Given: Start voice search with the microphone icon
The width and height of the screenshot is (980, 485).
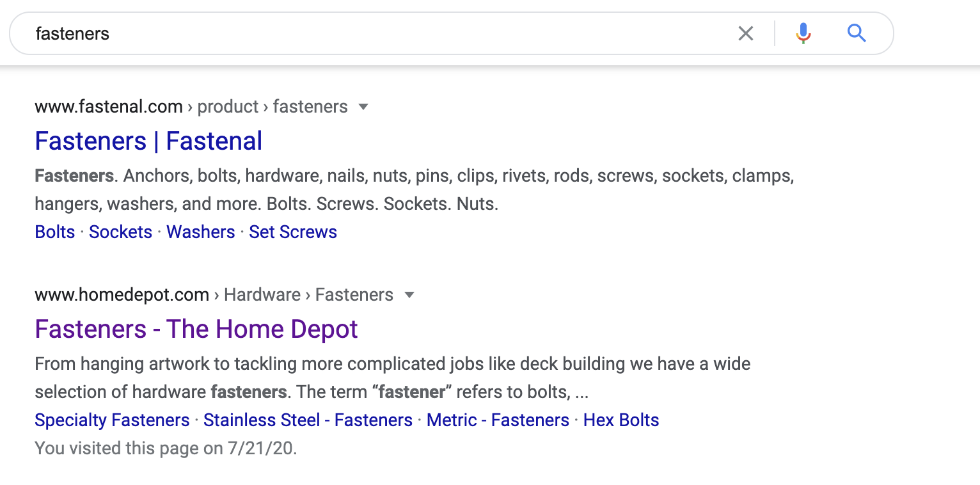Looking at the screenshot, I should click(x=803, y=33).
